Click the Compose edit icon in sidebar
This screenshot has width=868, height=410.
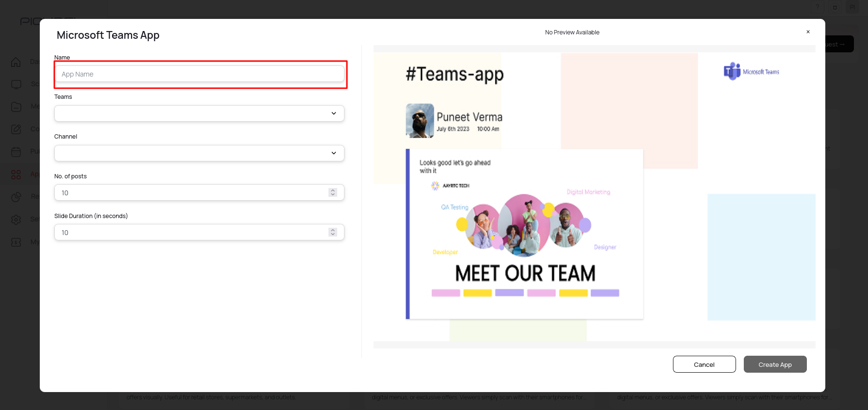coord(16,129)
